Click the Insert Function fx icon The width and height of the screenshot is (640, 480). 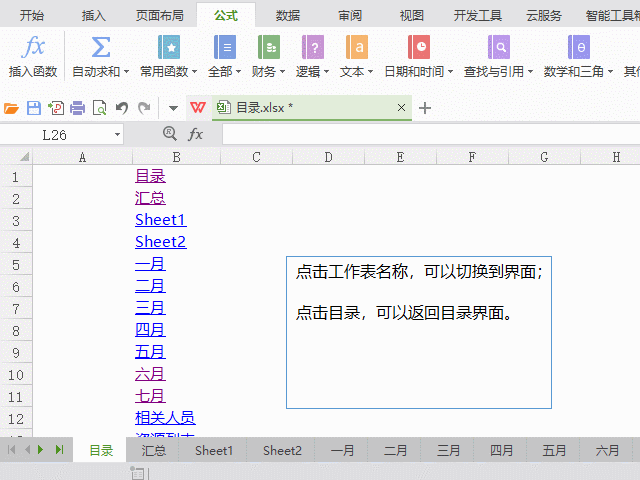pyautogui.click(x=34, y=48)
